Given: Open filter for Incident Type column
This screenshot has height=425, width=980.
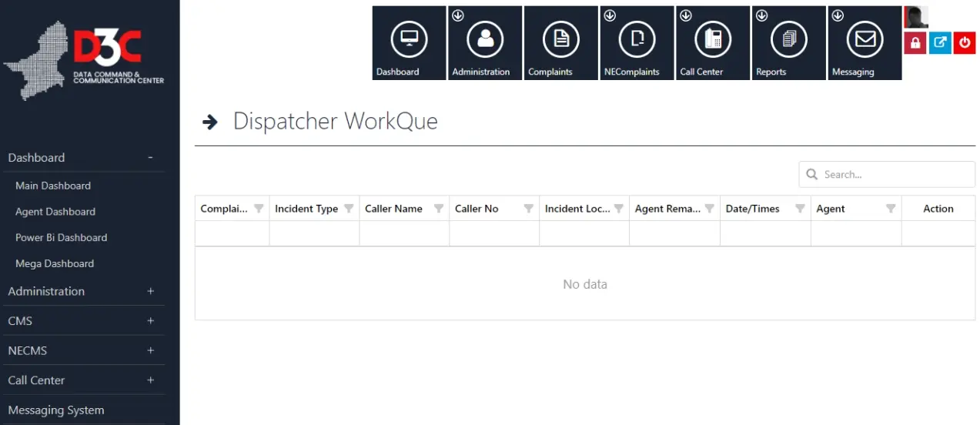Looking at the screenshot, I should 349,209.
